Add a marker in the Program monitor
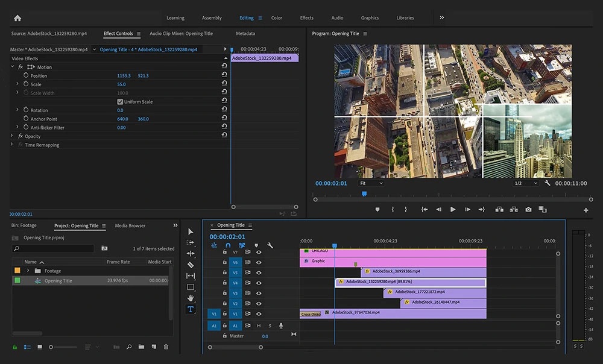Screen dimensions: 603x364 pyautogui.click(x=378, y=208)
